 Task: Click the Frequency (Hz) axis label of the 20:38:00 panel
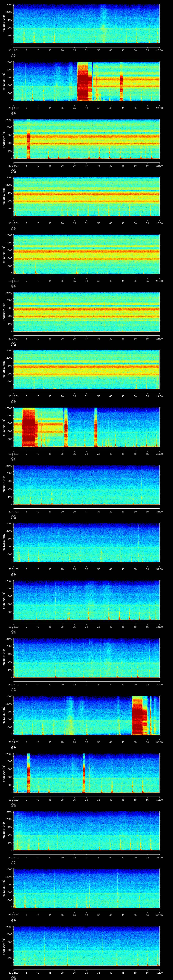tap(4, 946)
